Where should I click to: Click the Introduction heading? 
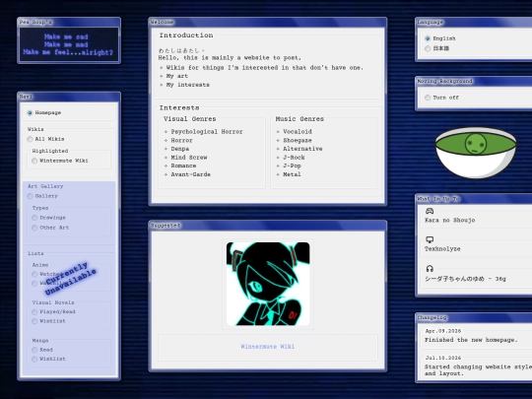186,35
